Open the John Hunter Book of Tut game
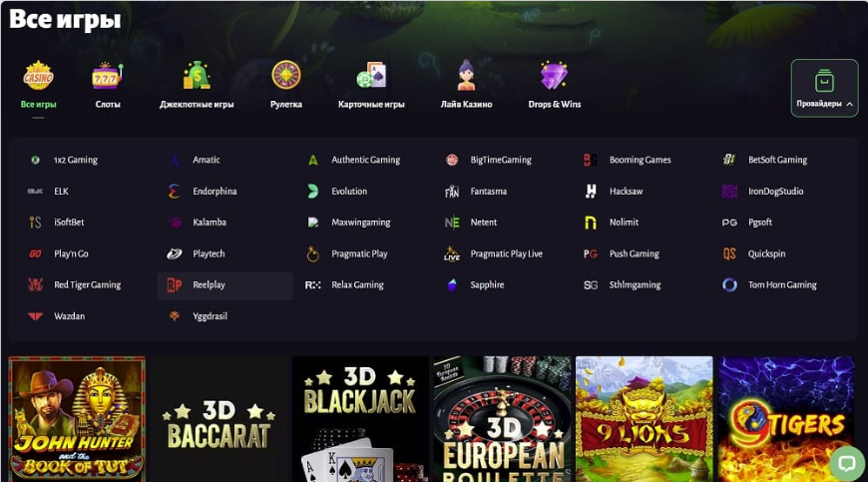The image size is (868, 482). (x=77, y=419)
